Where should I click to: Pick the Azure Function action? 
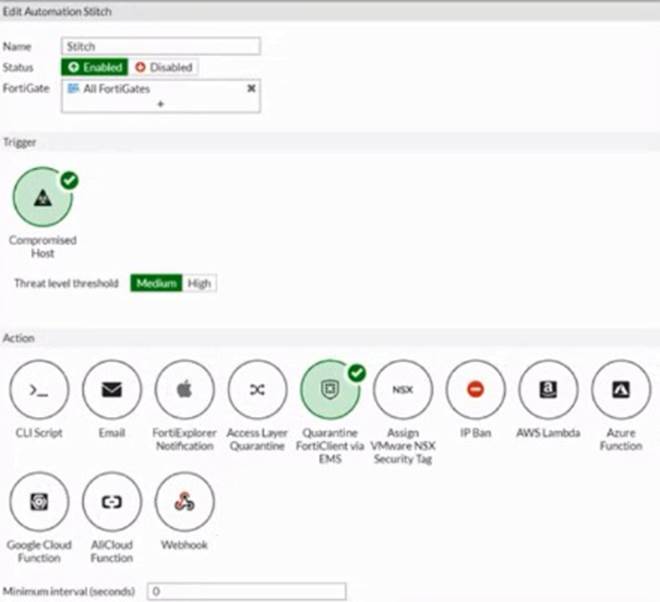[x=621, y=390]
